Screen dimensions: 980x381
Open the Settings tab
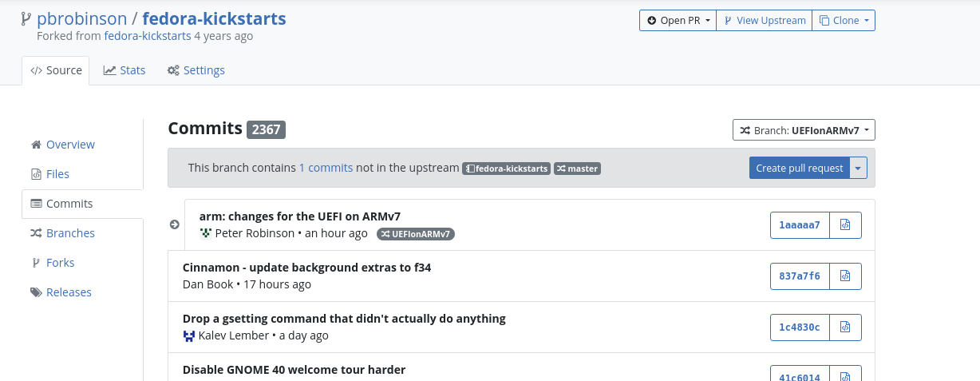tap(196, 70)
